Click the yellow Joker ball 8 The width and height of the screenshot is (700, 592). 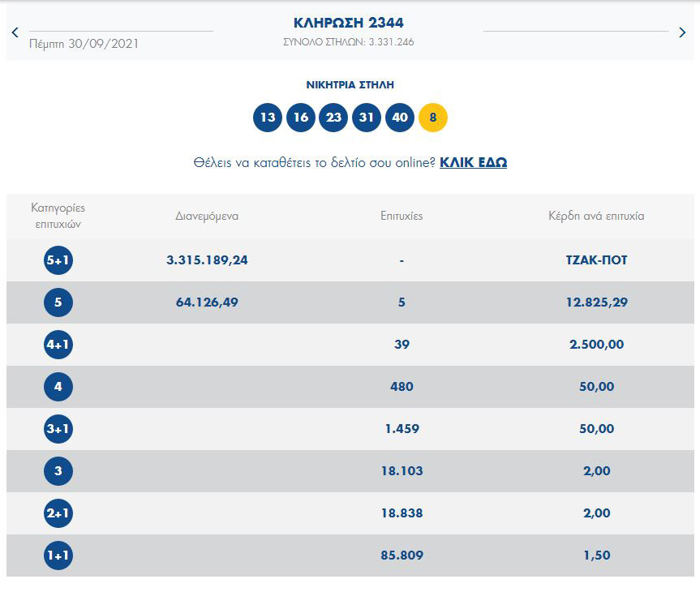[433, 118]
